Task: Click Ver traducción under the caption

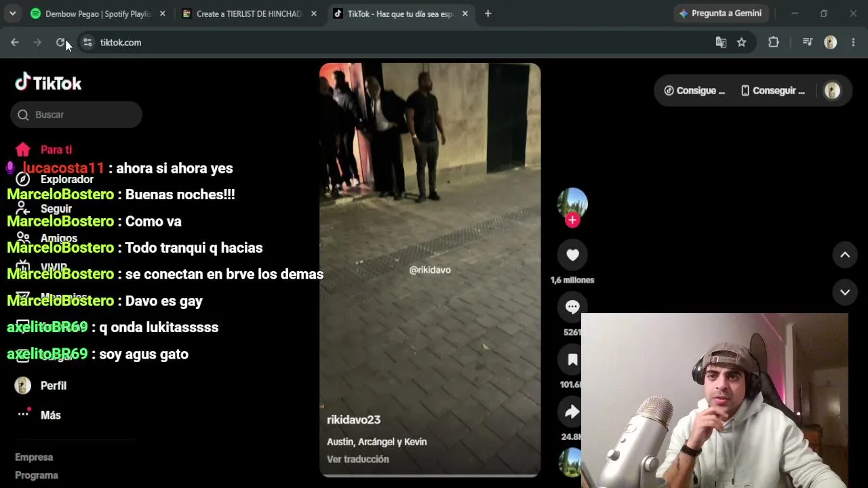Action: [x=358, y=459]
